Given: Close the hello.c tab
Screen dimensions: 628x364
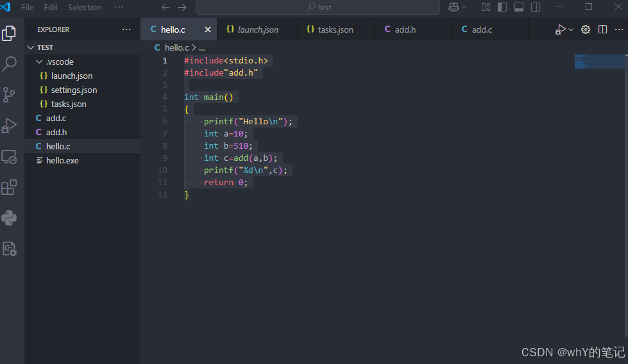Looking at the screenshot, I should click(208, 29).
